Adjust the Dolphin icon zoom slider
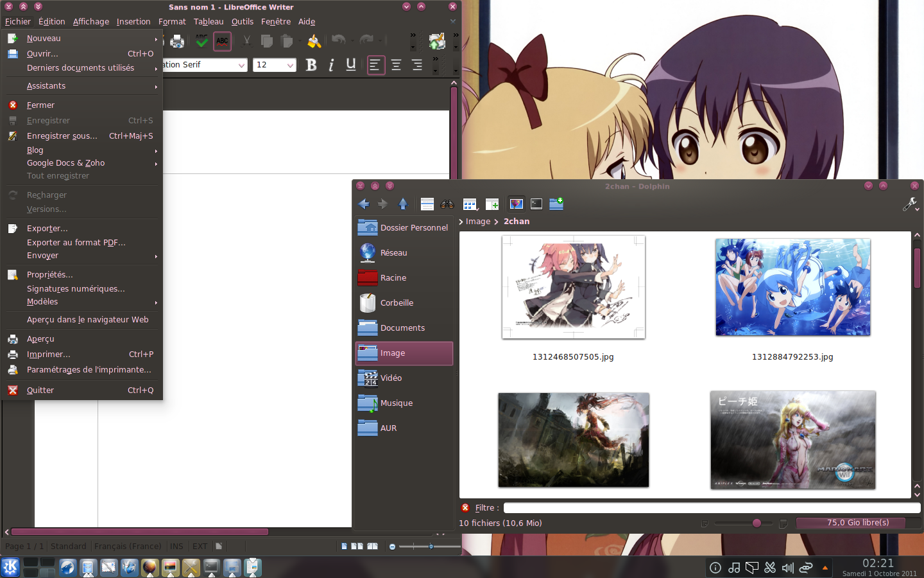The image size is (924, 578). click(x=757, y=523)
